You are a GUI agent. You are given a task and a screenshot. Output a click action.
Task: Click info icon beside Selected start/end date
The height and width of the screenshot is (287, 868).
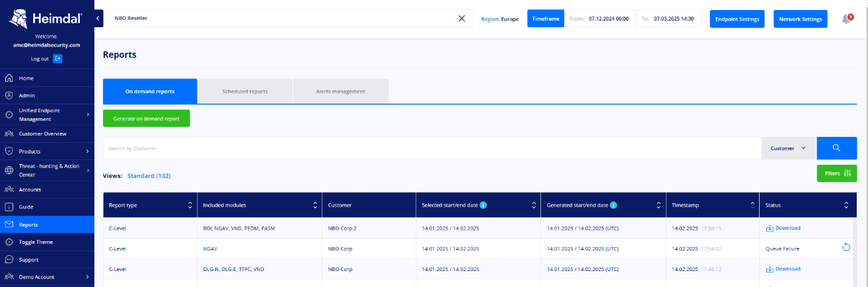[483, 205]
